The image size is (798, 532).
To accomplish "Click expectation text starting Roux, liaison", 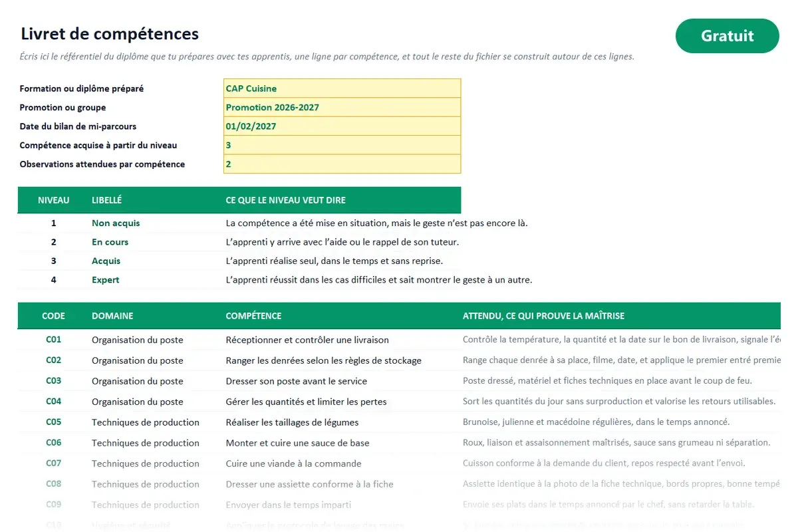I will click(x=616, y=443).
